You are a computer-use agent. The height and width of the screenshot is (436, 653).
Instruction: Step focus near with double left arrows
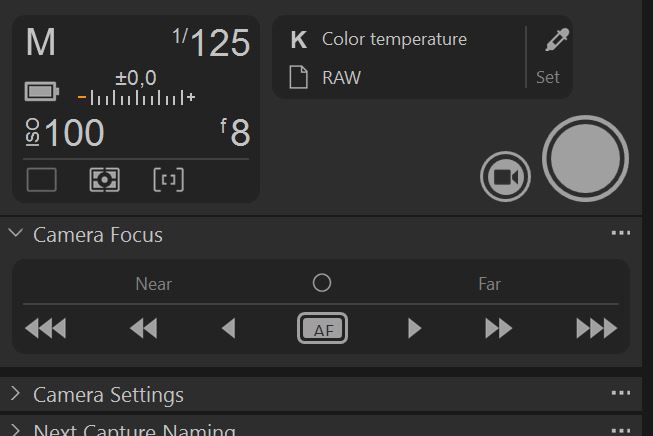[x=144, y=328]
